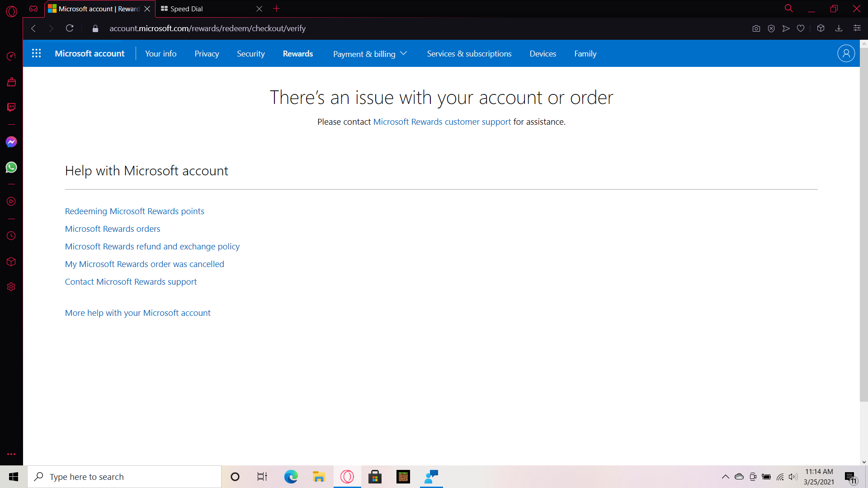This screenshot has height=488, width=868.
Task: Launch Microsoft Edge from the taskbar
Action: pyautogui.click(x=291, y=476)
